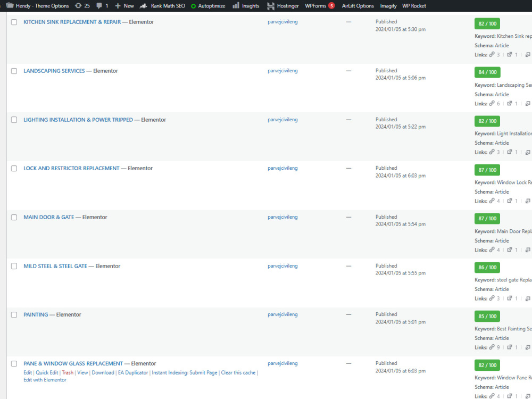Screen dimensions: 532x399
Task: Click external links icon in Mild Steel row
Action: 509,298
